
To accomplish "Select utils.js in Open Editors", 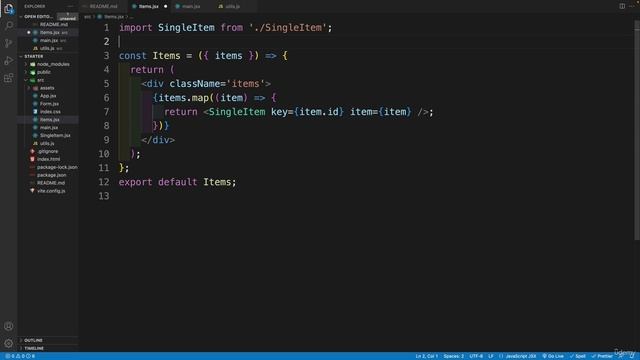I will tap(48, 48).
